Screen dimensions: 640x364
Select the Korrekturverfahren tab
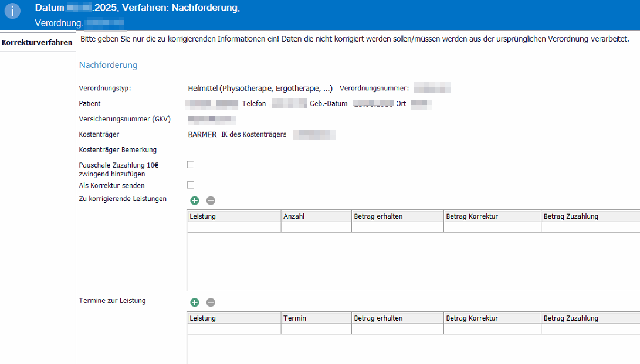tap(37, 42)
